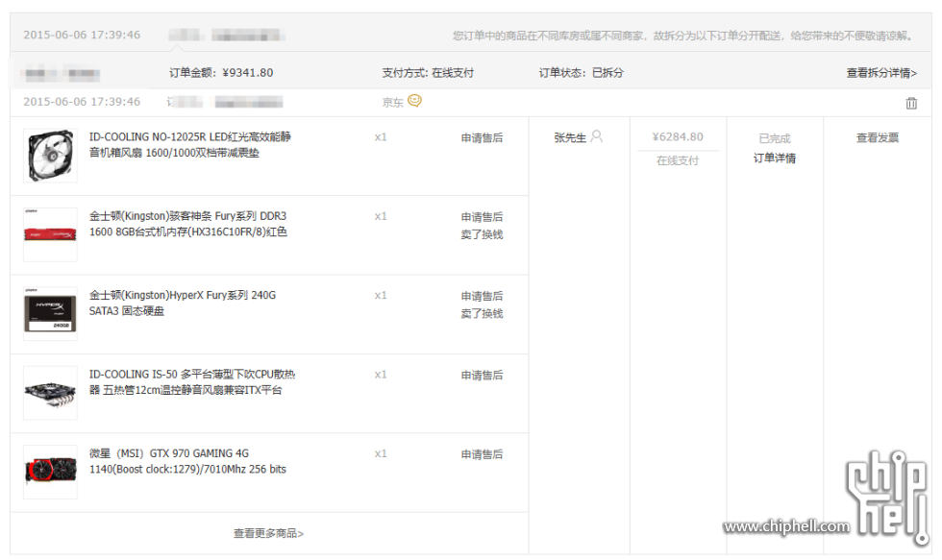Click the timestamp beside the 京东 seller label

pyautogui.click(x=82, y=102)
